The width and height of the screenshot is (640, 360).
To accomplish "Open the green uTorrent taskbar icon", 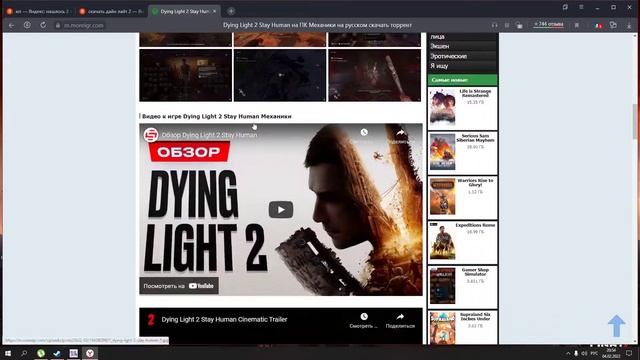I will click(x=41, y=353).
